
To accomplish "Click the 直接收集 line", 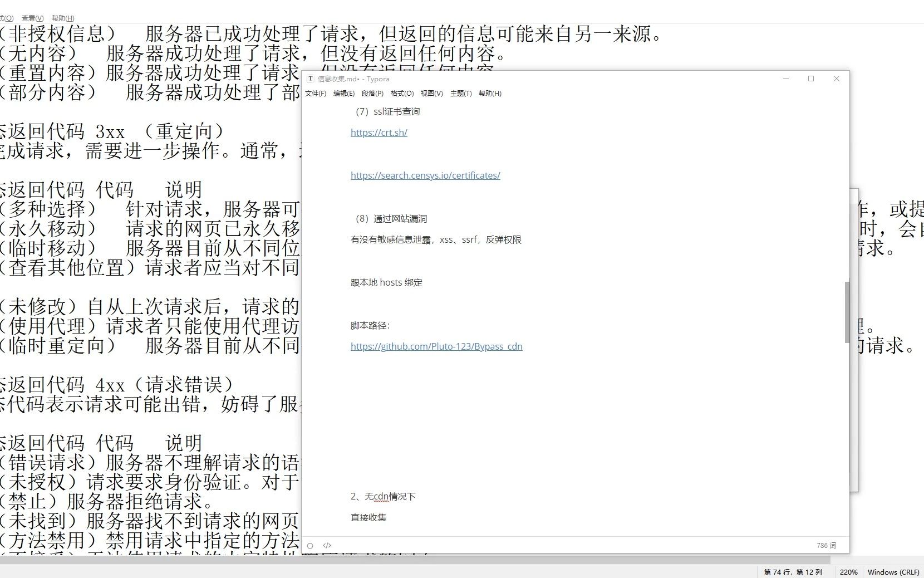I will tap(368, 518).
